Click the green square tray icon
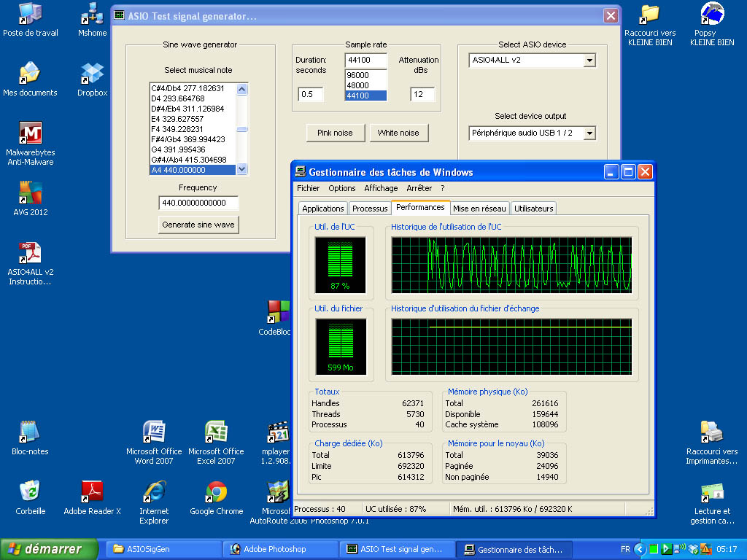The width and height of the screenshot is (747, 560). point(654,549)
